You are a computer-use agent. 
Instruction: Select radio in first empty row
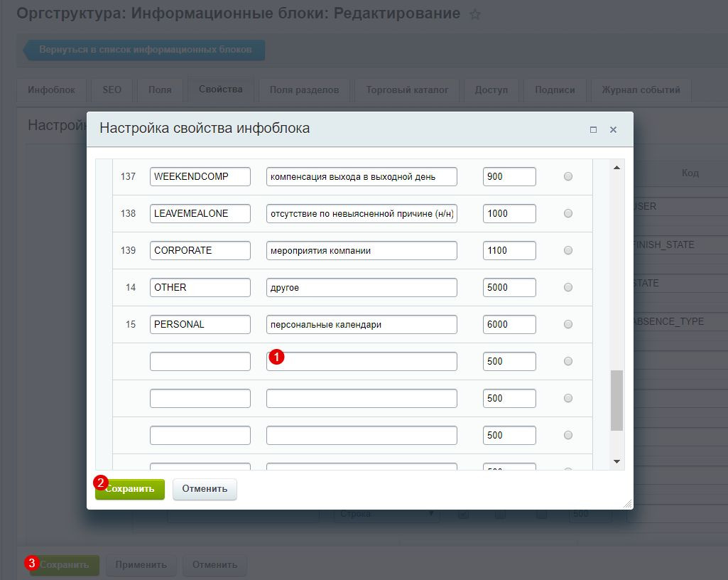click(567, 361)
